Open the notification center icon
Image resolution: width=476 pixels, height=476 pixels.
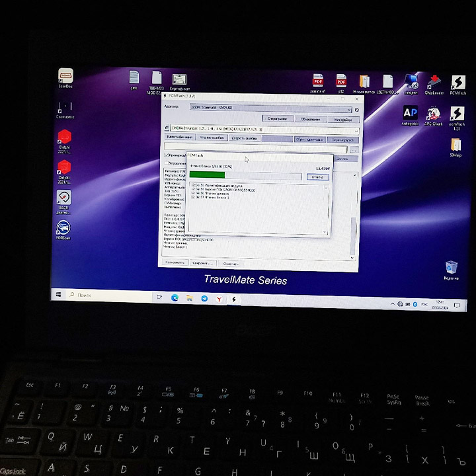tap(457, 305)
